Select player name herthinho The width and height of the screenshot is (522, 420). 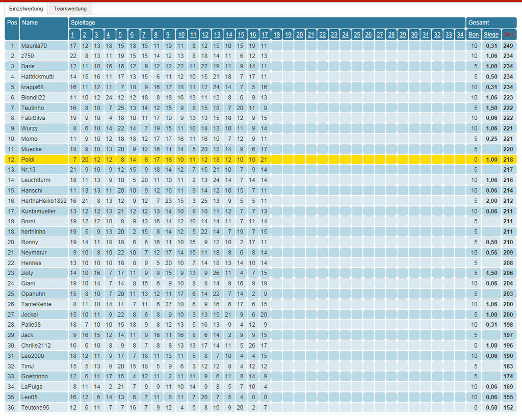(x=33, y=231)
